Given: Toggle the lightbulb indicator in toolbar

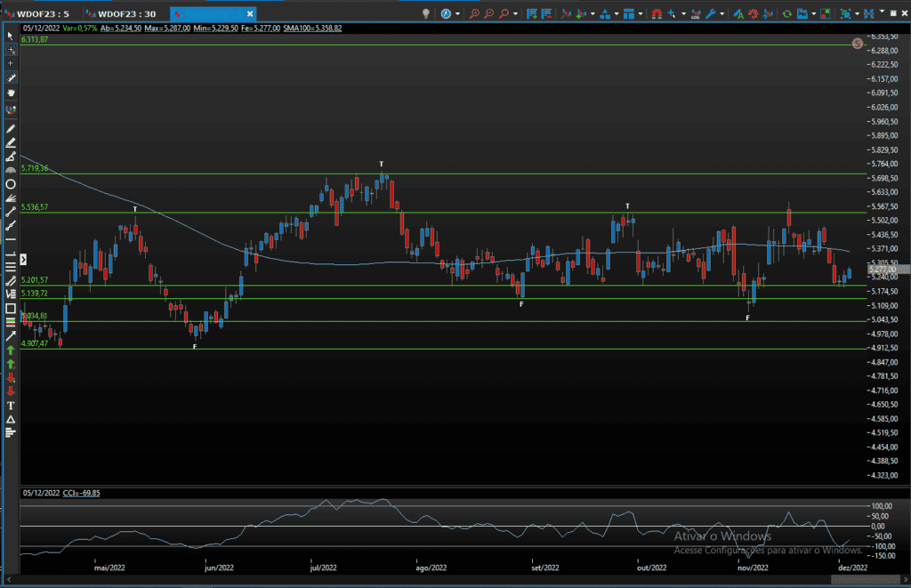Looking at the screenshot, I should tap(426, 13).
